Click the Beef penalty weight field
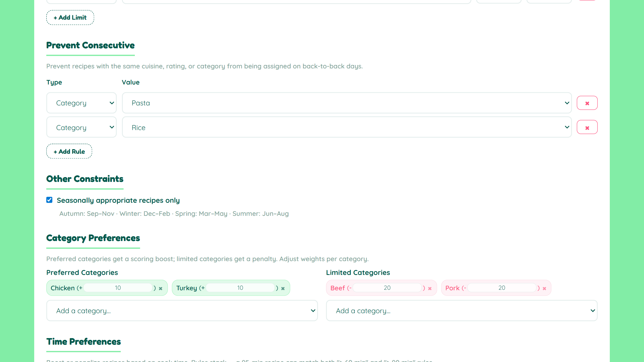 (x=387, y=288)
